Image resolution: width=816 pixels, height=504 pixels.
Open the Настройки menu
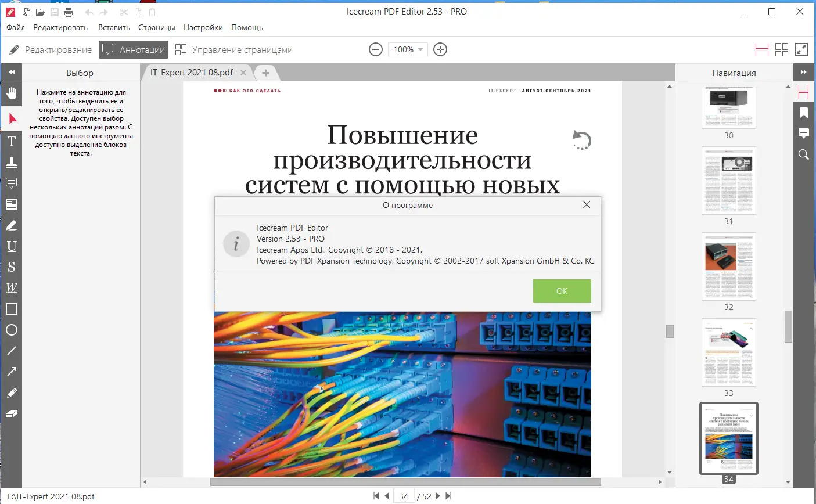tap(203, 27)
